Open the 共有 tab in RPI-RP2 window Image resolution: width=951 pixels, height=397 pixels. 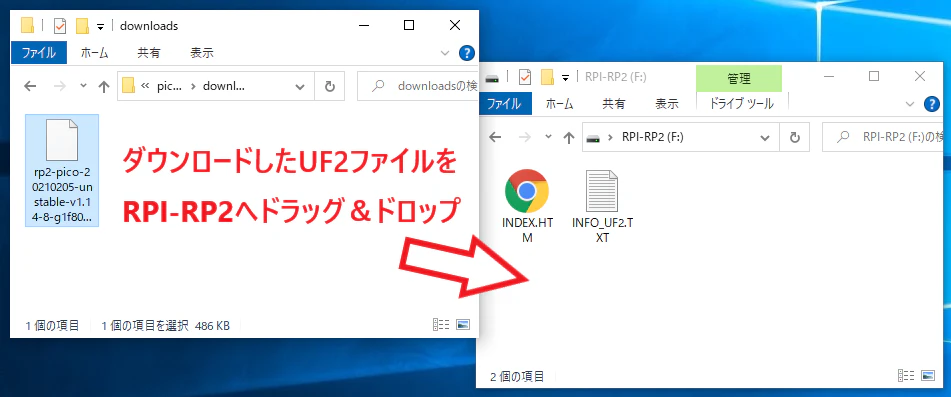(x=613, y=104)
